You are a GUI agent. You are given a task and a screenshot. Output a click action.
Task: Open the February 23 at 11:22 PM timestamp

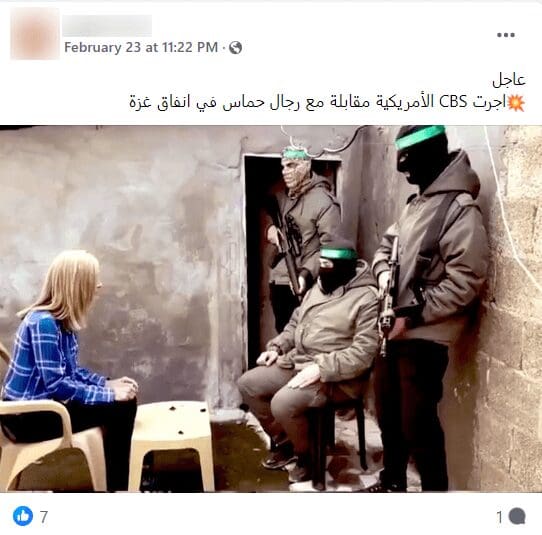coord(141,47)
